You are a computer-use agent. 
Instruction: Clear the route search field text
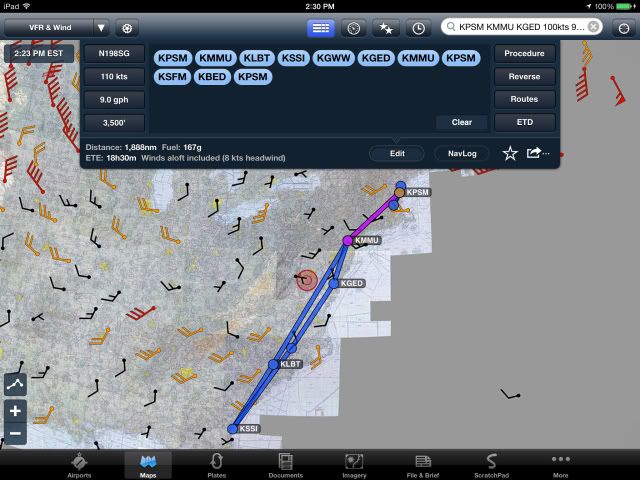click(x=594, y=27)
